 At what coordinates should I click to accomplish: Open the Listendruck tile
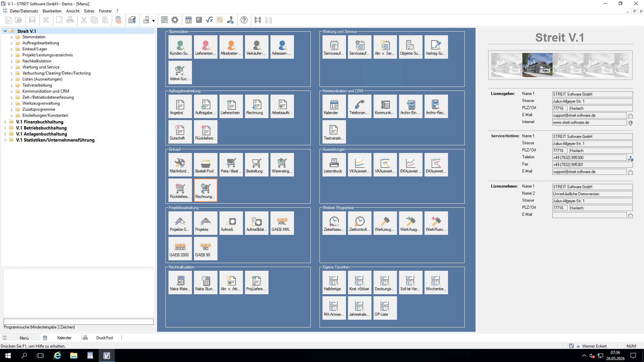tap(334, 165)
